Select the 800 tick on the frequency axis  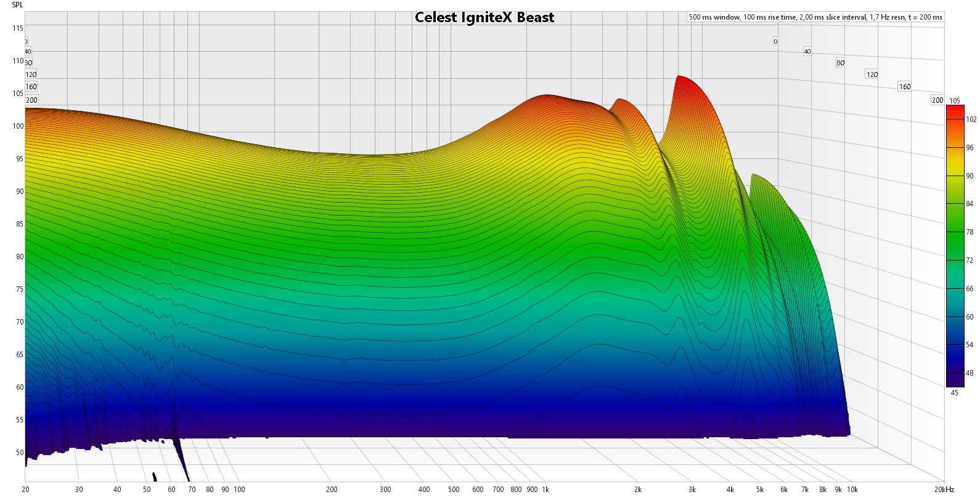click(516, 490)
